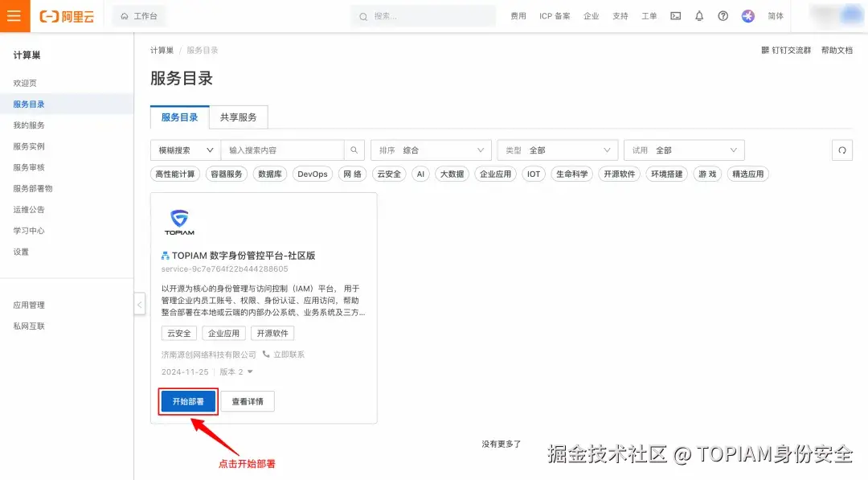
Task: Open the 类型 全部 dropdown
Action: pos(558,150)
